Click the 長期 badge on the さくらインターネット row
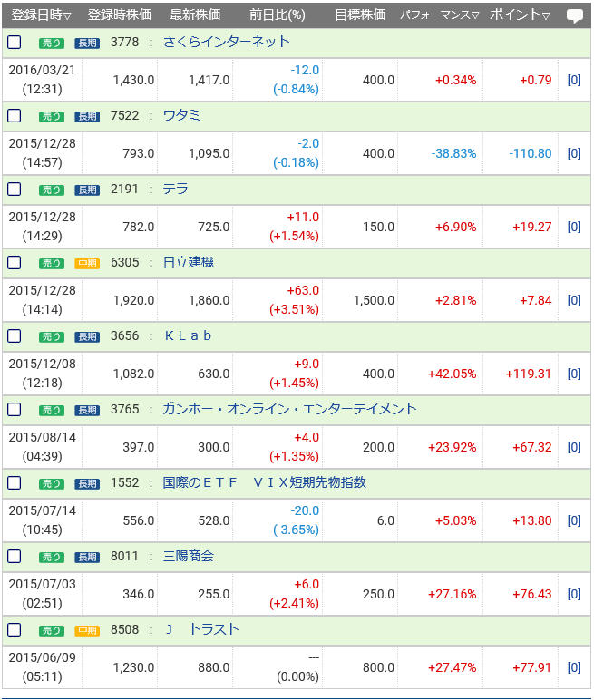The width and height of the screenshot is (594, 700). [x=87, y=43]
